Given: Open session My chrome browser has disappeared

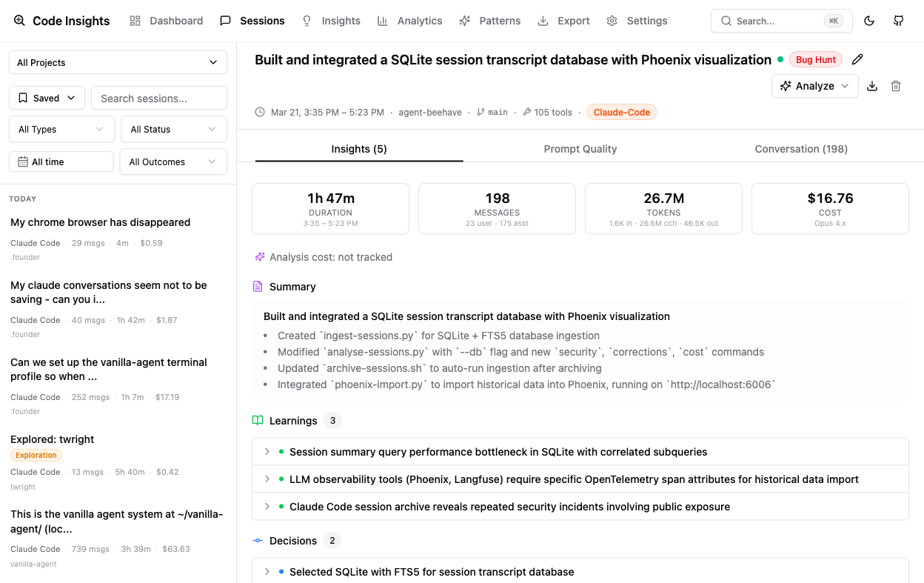Looking at the screenshot, I should (118, 239).
